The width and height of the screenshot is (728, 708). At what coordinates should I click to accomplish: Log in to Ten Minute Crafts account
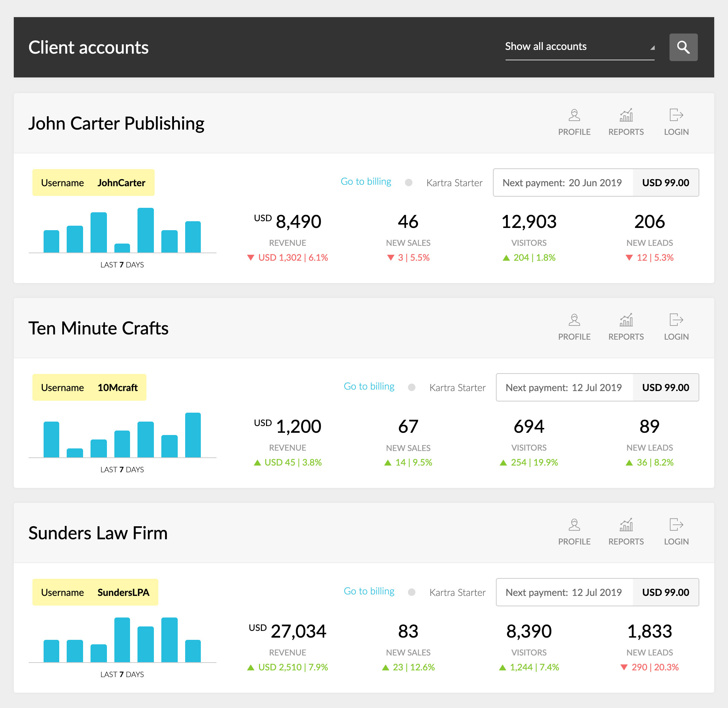[x=676, y=320]
